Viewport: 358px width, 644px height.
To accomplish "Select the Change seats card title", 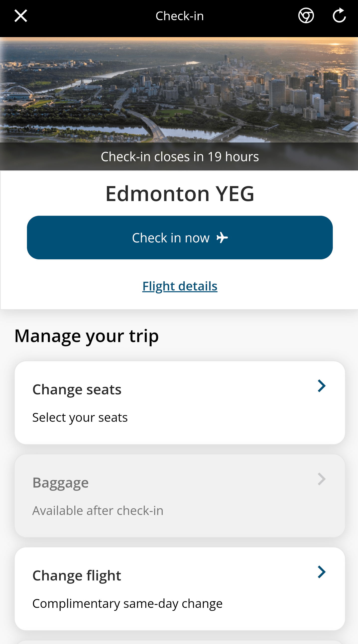I will (77, 389).
